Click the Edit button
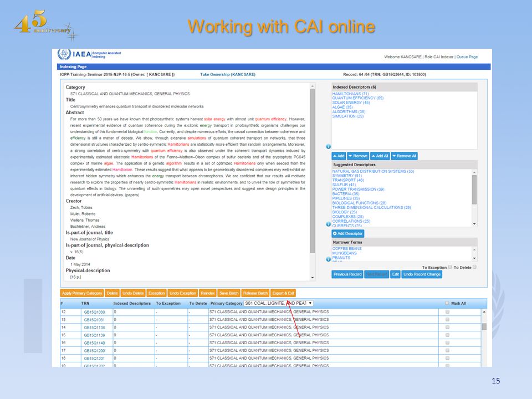The image size is (532, 399). tap(396, 274)
